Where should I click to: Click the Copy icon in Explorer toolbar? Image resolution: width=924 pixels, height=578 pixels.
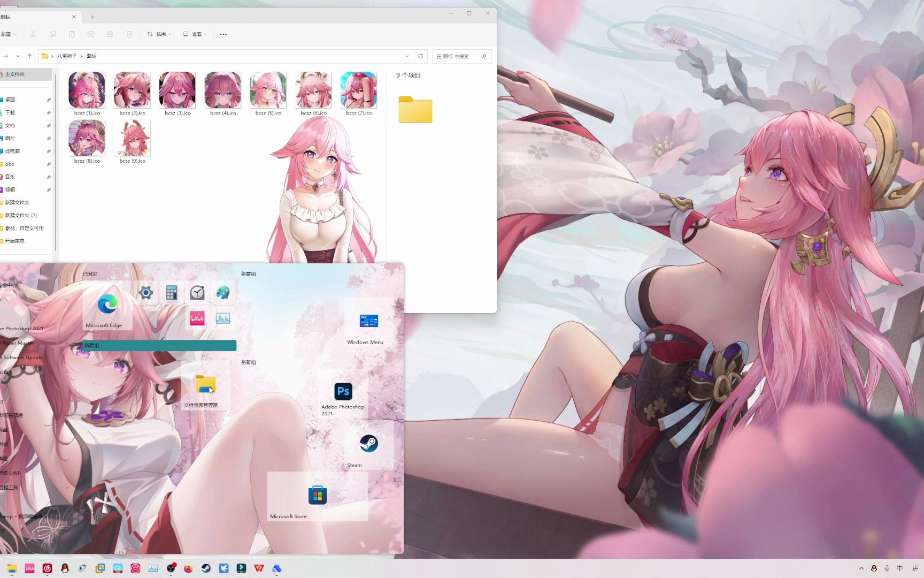pyautogui.click(x=52, y=34)
